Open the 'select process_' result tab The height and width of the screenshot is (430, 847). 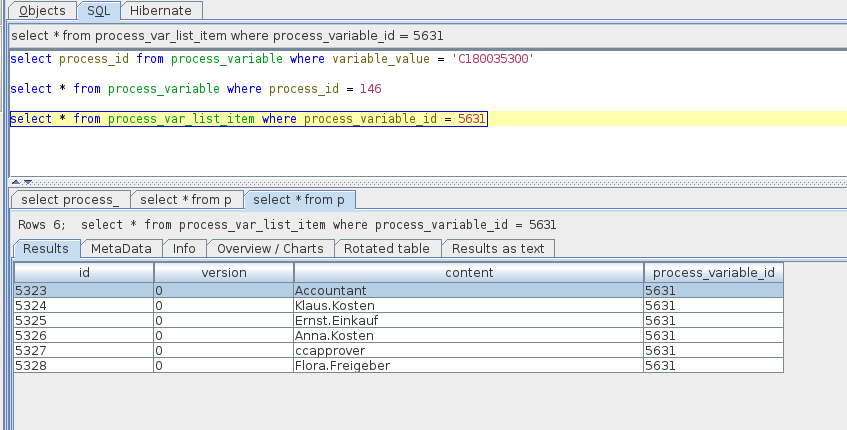(x=70, y=200)
